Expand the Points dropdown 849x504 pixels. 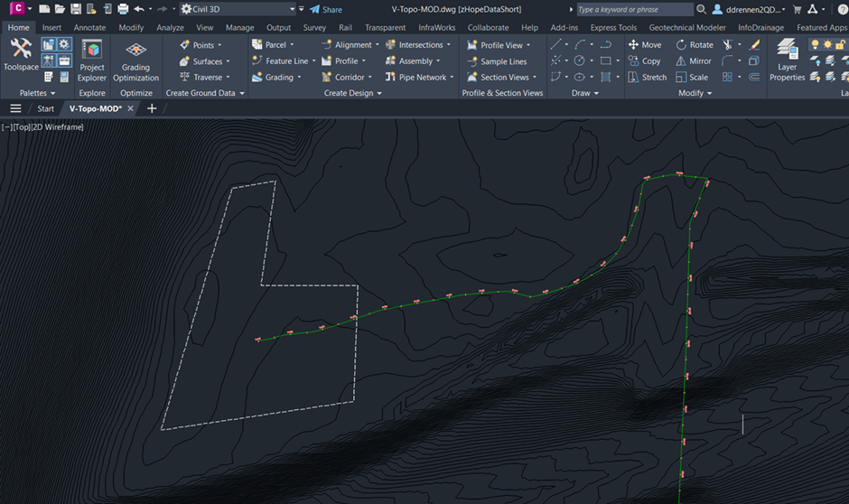pos(203,44)
